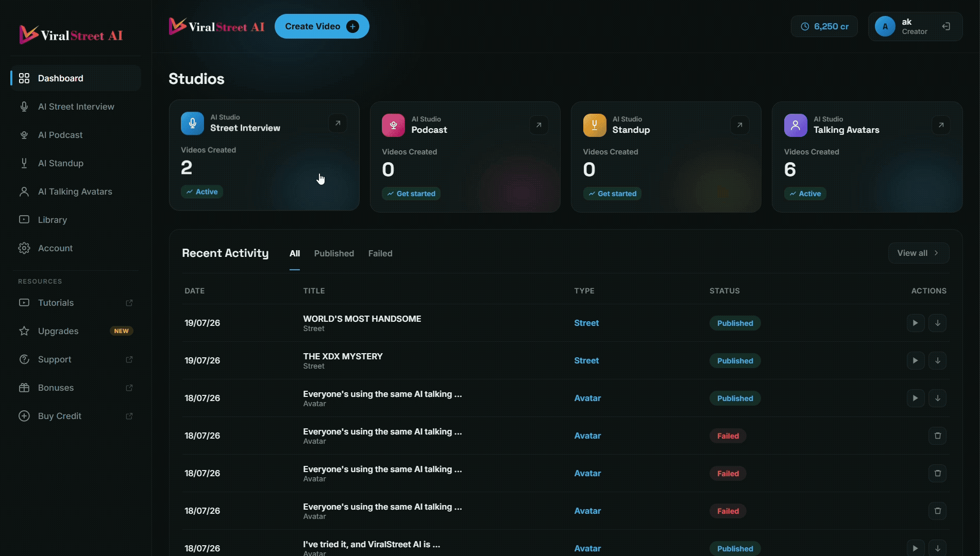Click the View all button

919,253
